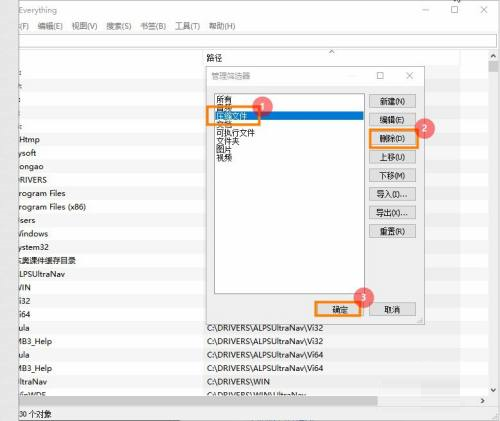The width and height of the screenshot is (500, 421).
Task: Open the 搜索(S) menu
Action: 119,26
